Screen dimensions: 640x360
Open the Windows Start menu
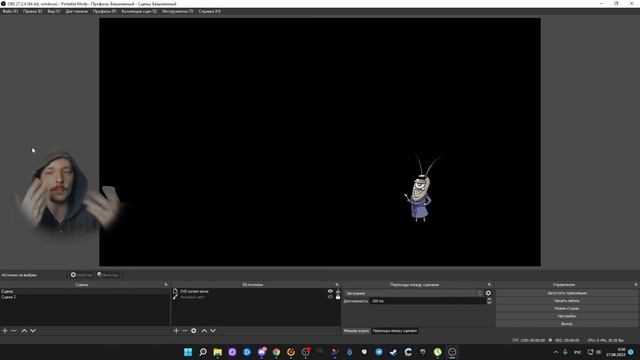coord(188,352)
